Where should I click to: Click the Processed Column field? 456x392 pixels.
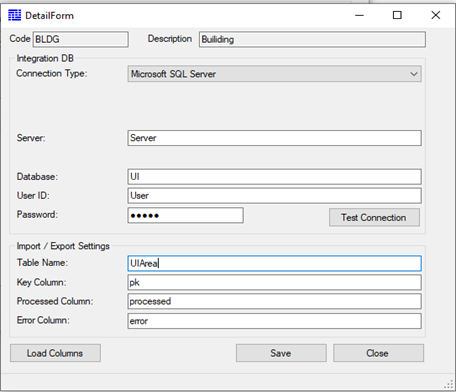(274, 301)
